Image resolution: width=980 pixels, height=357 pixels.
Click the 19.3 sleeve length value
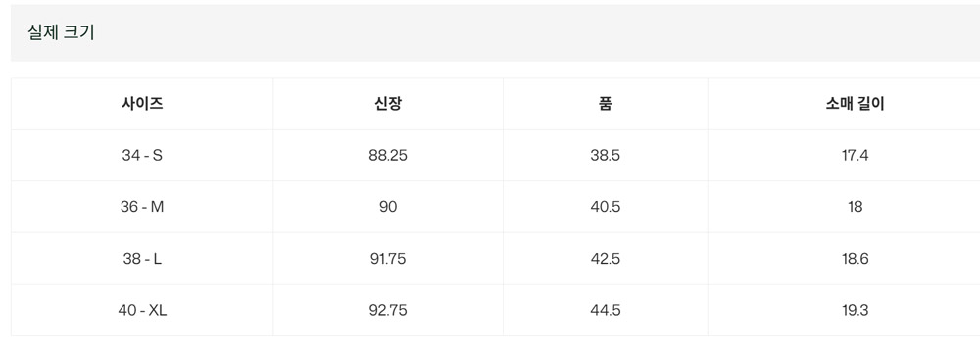[855, 310]
